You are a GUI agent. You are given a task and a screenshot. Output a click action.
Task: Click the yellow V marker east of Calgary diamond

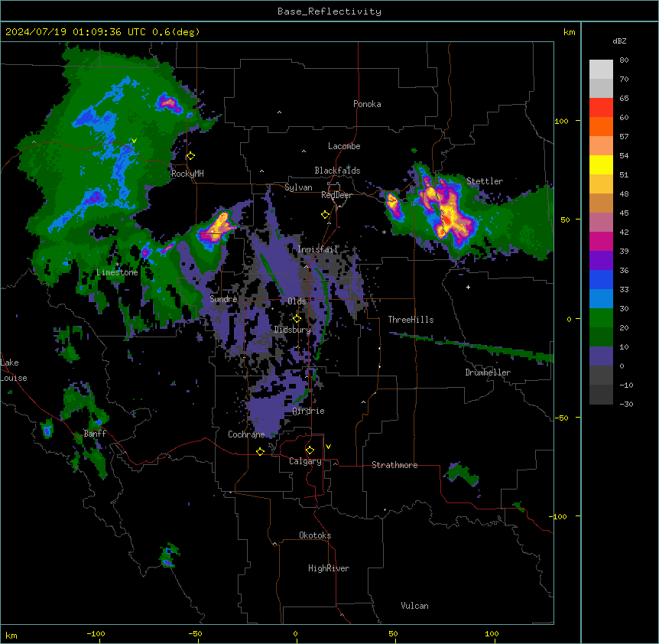pos(328,447)
